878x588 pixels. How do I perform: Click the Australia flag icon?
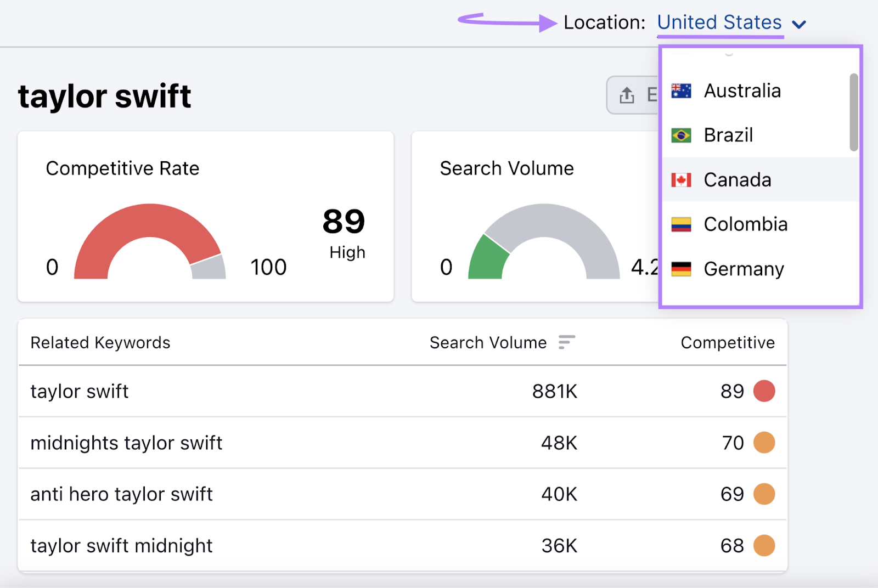pos(681,91)
